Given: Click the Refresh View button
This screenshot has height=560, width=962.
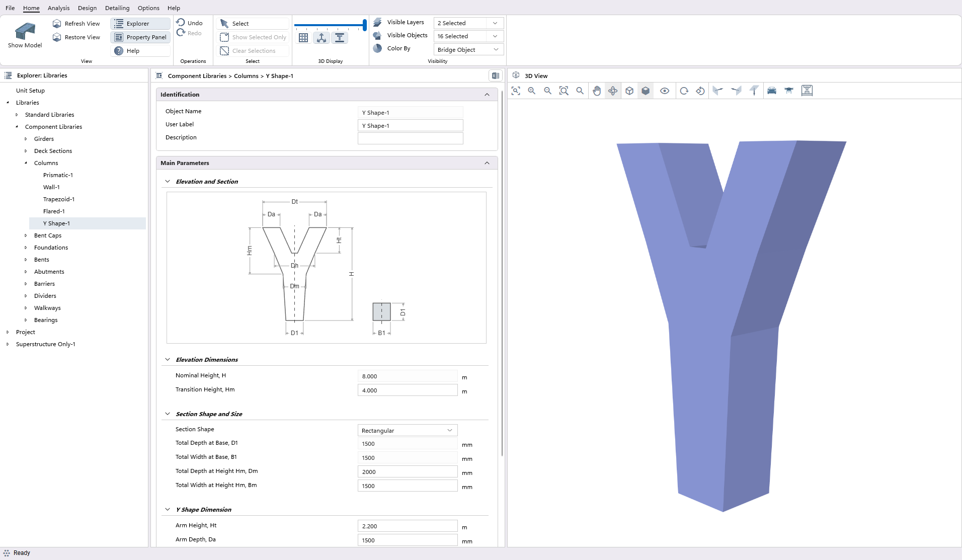Looking at the screenshot, I should 76,24.
